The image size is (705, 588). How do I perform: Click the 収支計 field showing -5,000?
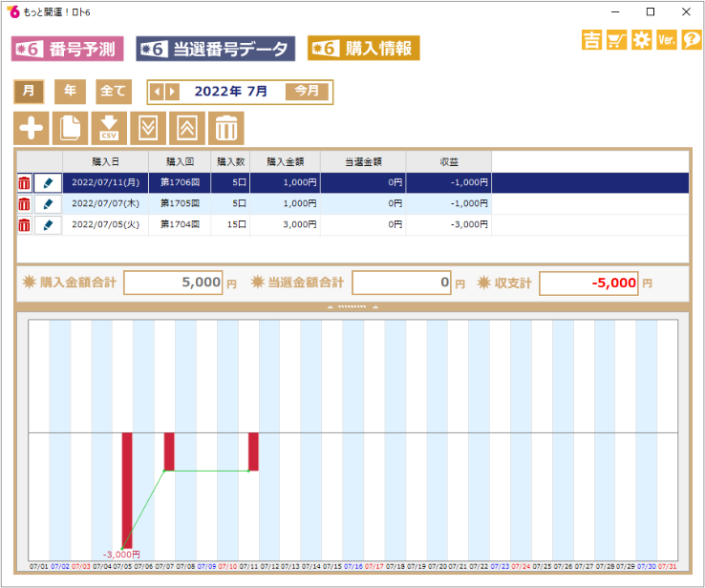588,283
